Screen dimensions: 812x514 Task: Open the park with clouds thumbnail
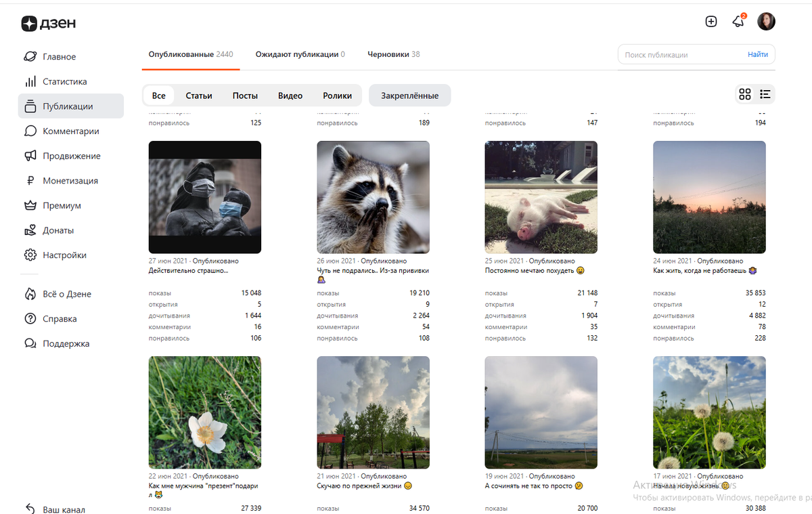(374, 412)
